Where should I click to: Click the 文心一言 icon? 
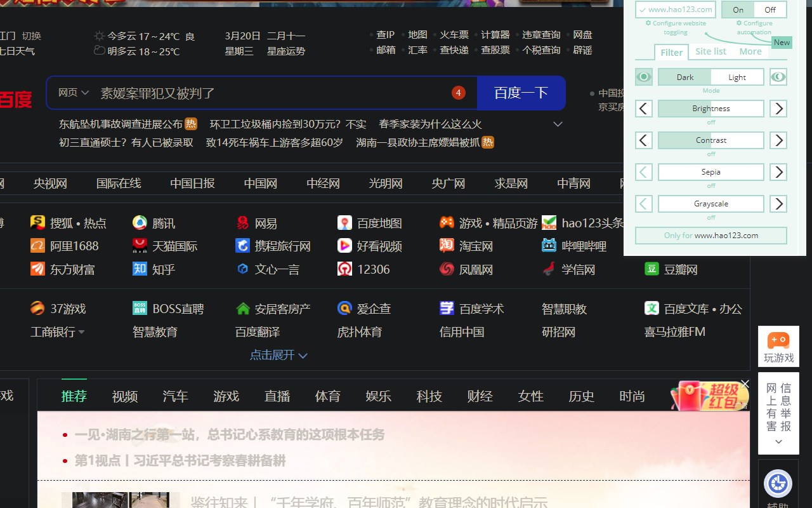[242, 269]
